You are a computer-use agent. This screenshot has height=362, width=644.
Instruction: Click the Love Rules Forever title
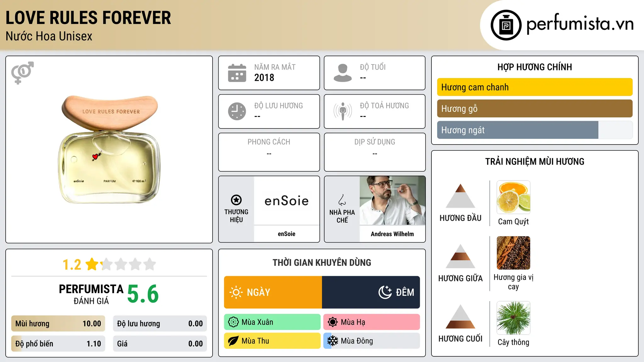(x=88, y=18)
